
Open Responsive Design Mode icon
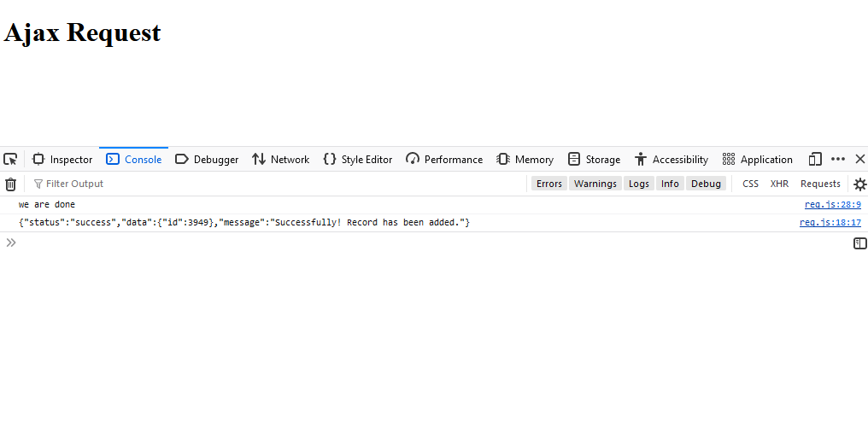(x=815, y=159)
